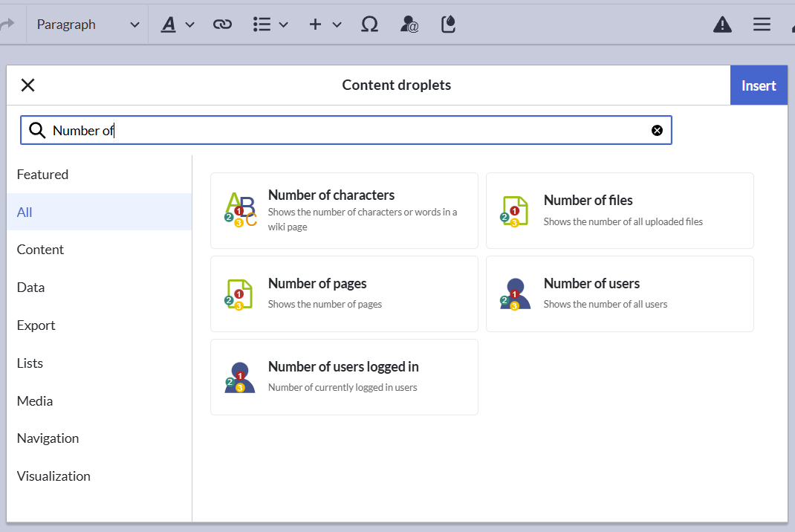795x532 pixels.
Task: Select the Number of characters droplet
Action: pos(344,210)
